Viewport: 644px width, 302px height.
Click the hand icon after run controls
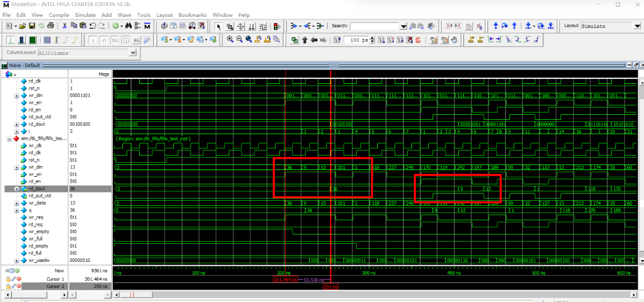point(454,40)
